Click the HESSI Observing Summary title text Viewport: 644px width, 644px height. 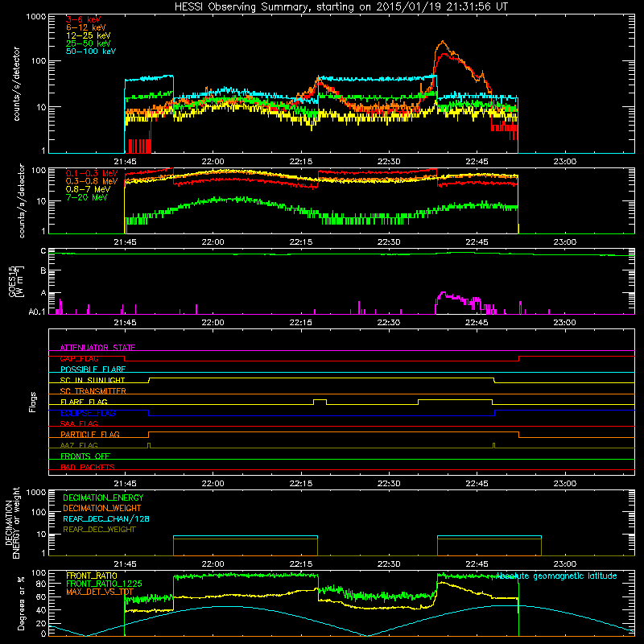341,6
